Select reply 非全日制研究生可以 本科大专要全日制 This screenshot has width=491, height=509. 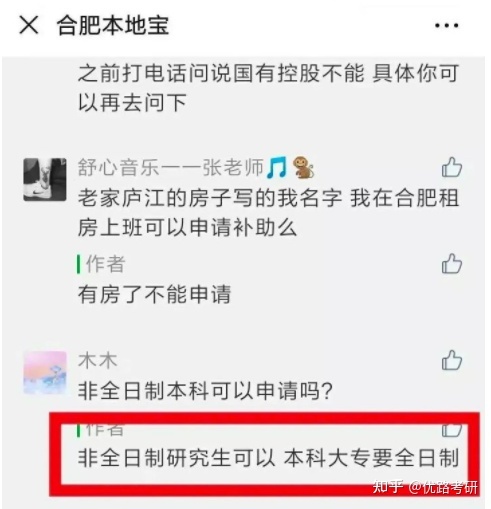pos(269,457)
